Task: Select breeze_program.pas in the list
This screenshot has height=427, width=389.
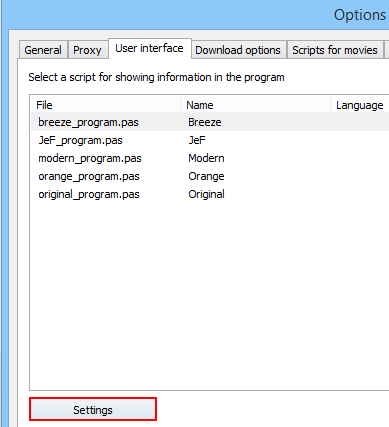Action: (88, 122)
